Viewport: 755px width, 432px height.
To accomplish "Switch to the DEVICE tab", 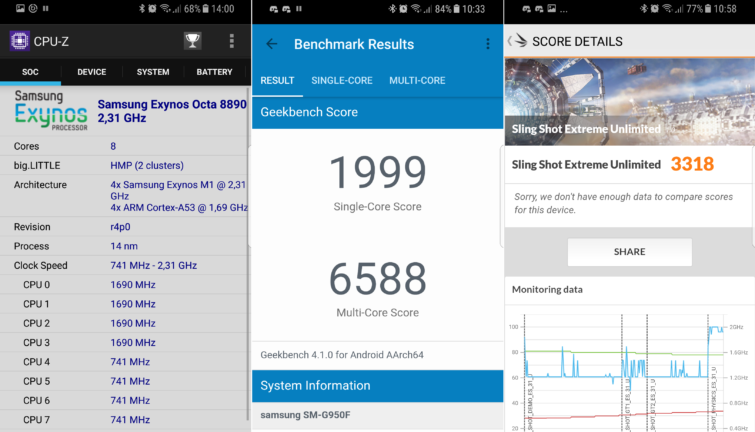I will 91,72.
